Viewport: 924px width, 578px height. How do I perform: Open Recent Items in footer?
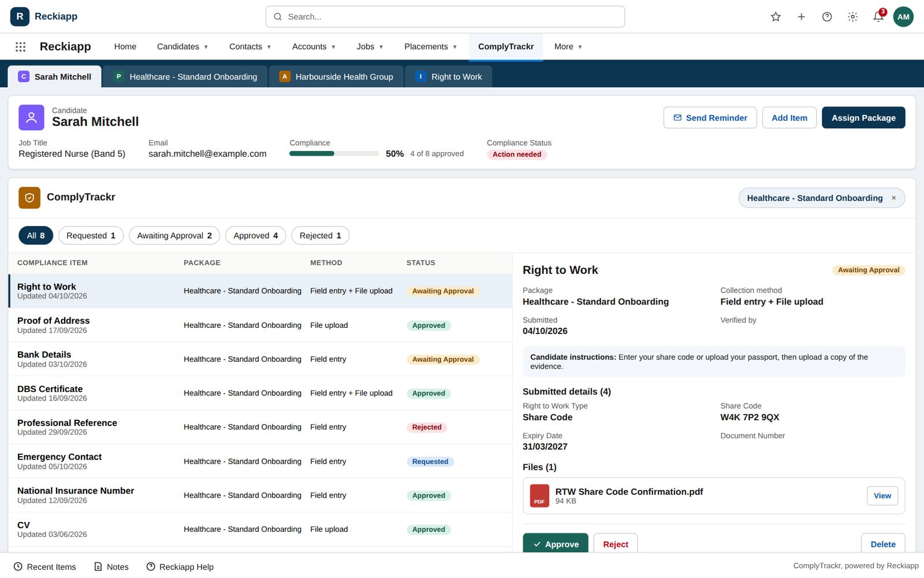[x=45, y=567]
